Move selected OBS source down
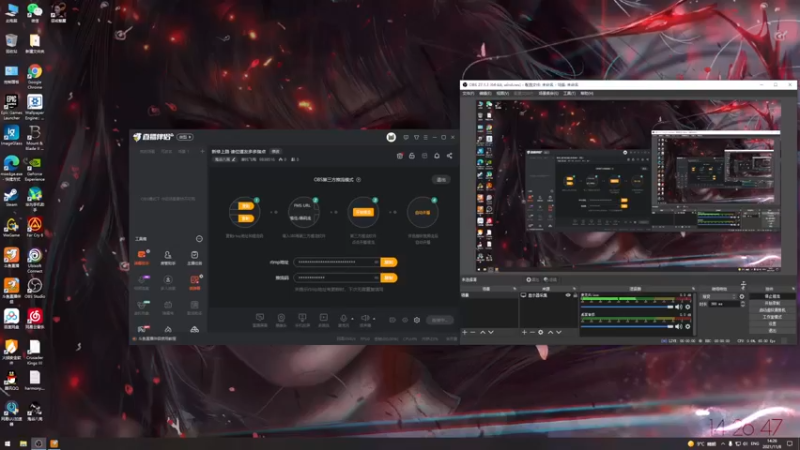This screenshot has width=800, height=450. click(x=559, y=332)
